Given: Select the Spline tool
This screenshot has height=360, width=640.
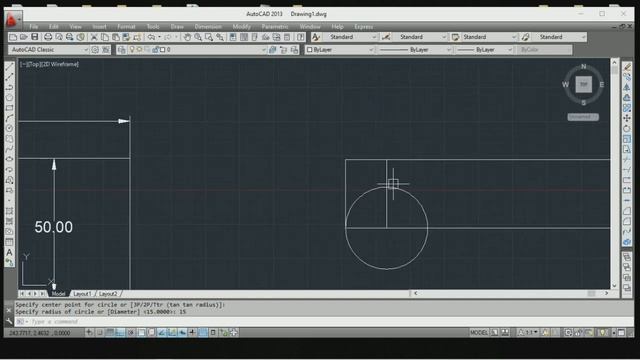Looking at the screenshot, I should point(9,149).
